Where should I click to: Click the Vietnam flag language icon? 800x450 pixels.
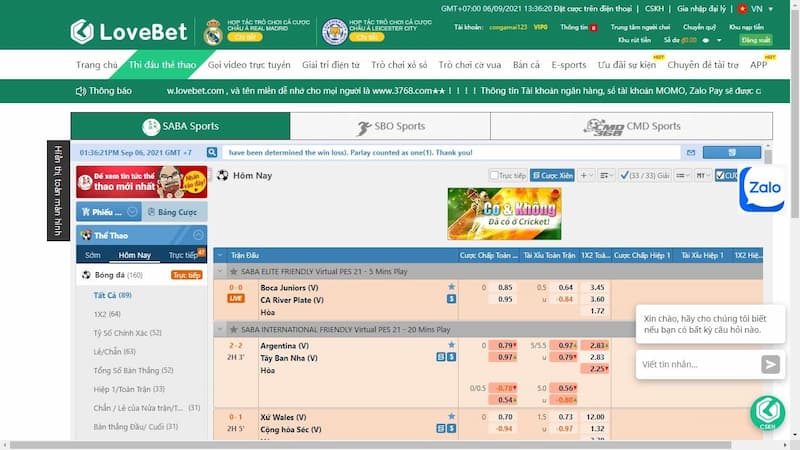[742, 9]
